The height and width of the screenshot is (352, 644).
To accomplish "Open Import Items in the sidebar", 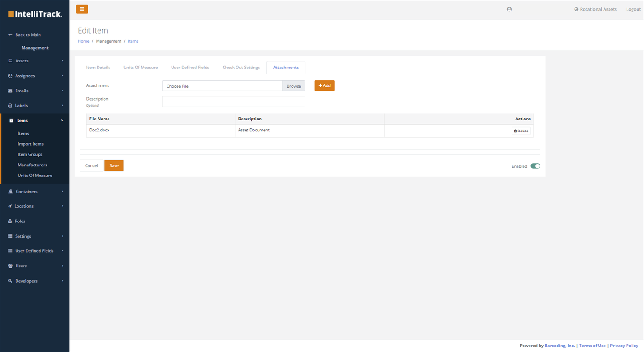I will 31,144.
